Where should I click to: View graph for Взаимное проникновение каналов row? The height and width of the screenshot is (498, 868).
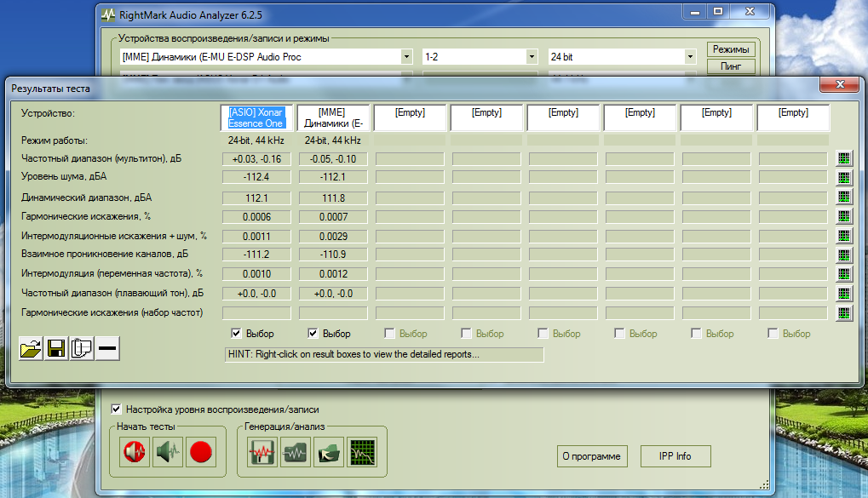pos(843,255)
